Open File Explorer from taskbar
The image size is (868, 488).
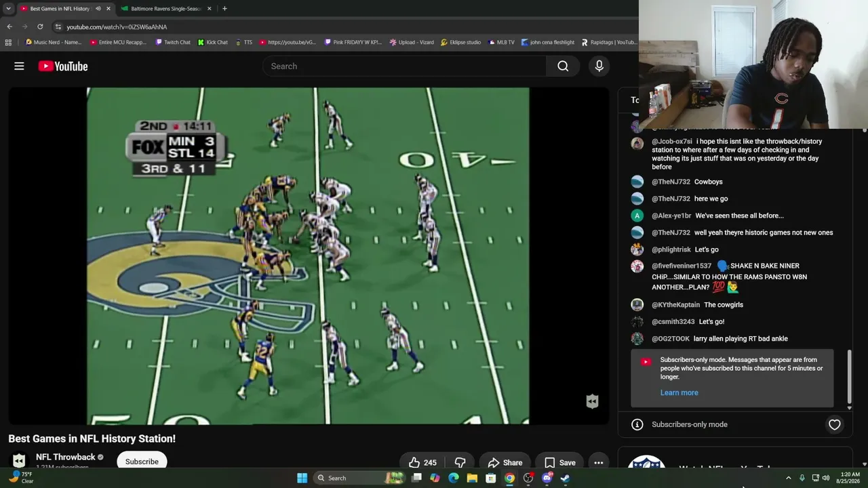(x=472, y=478)
